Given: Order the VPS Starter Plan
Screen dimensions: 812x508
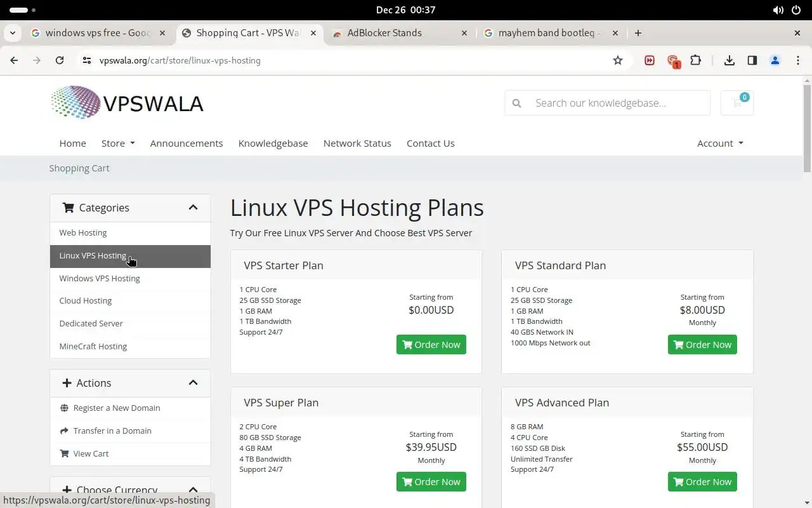Looking at the screenshot, I should 431,345.
